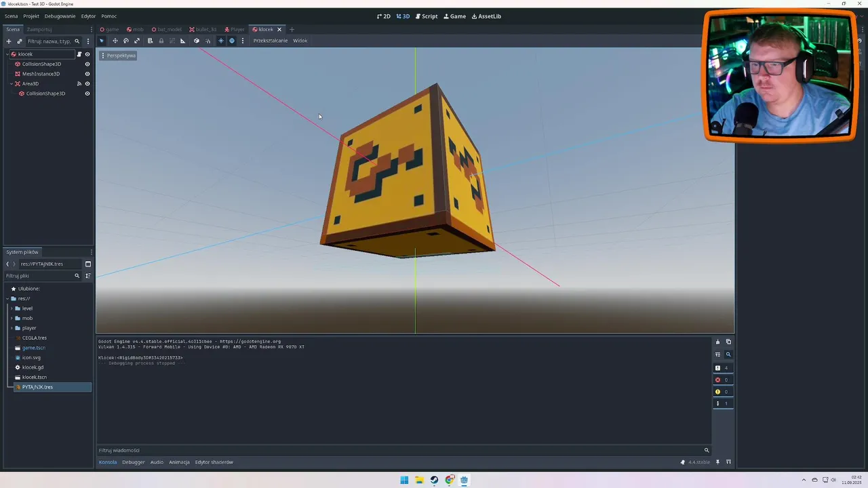Image resolution: width=868 pixels, height=488 pixels.
Task: Copy the console output selection
Action: pos(728,342)
